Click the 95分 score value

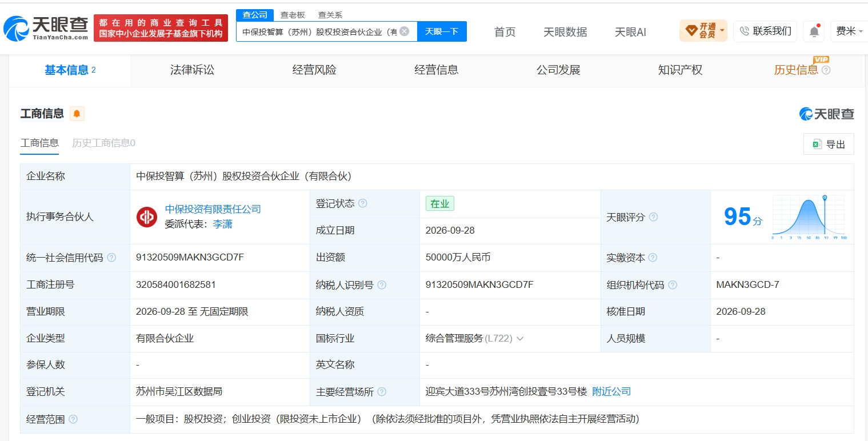coord(743,217)
